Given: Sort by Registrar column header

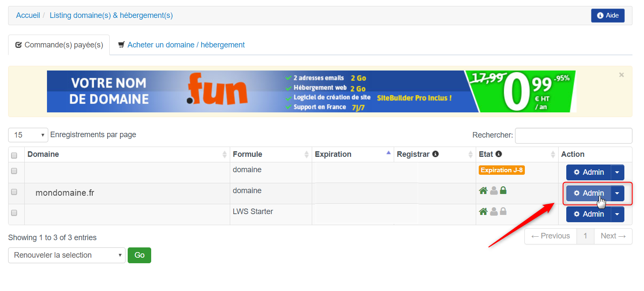Looking at the screenshot, I should [x=435, y=154].
